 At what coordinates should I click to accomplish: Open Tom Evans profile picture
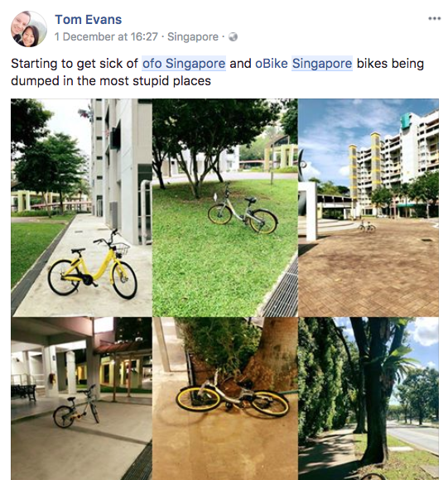pos(29,29)
